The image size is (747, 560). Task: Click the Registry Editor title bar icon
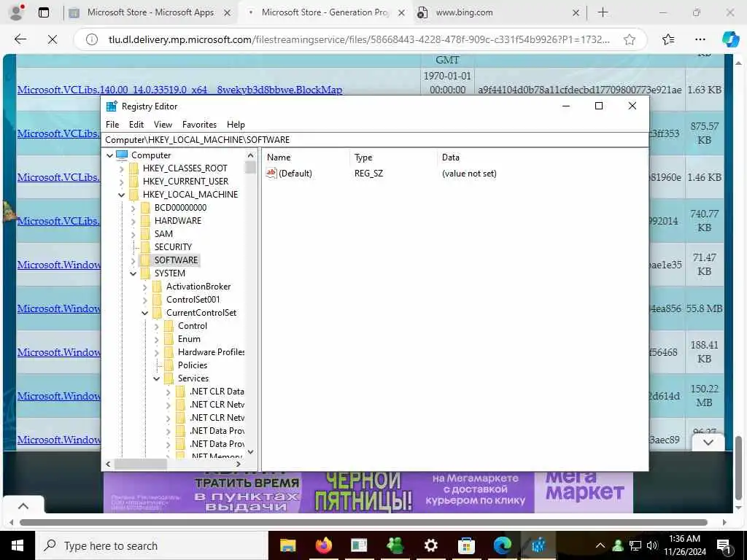tap(112, 106)
